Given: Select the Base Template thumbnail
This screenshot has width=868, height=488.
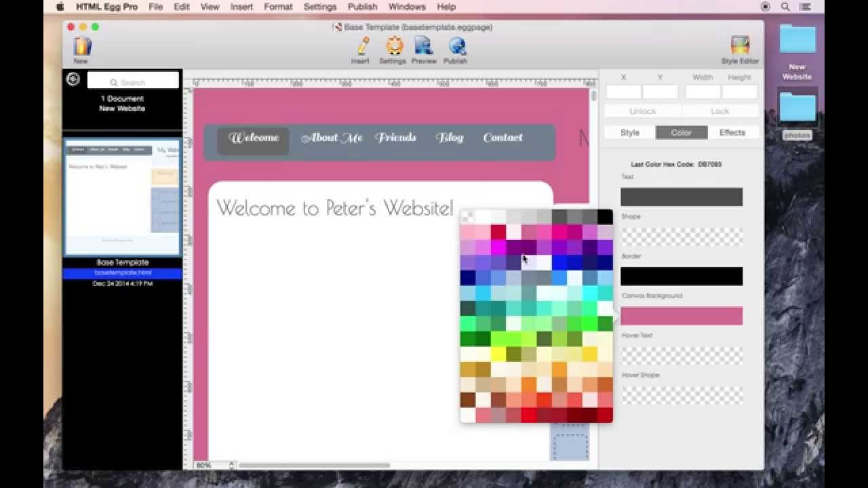Looking at the screenshot, I should pos(122,197).
